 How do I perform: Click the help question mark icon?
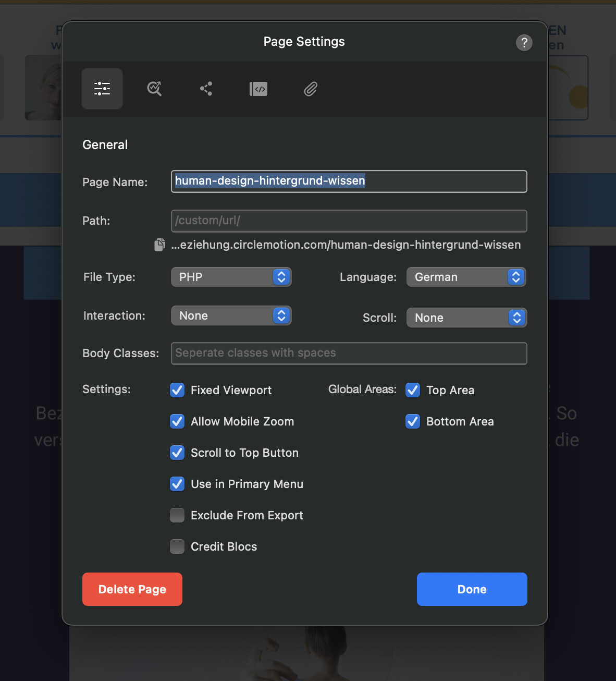point(524,43)
